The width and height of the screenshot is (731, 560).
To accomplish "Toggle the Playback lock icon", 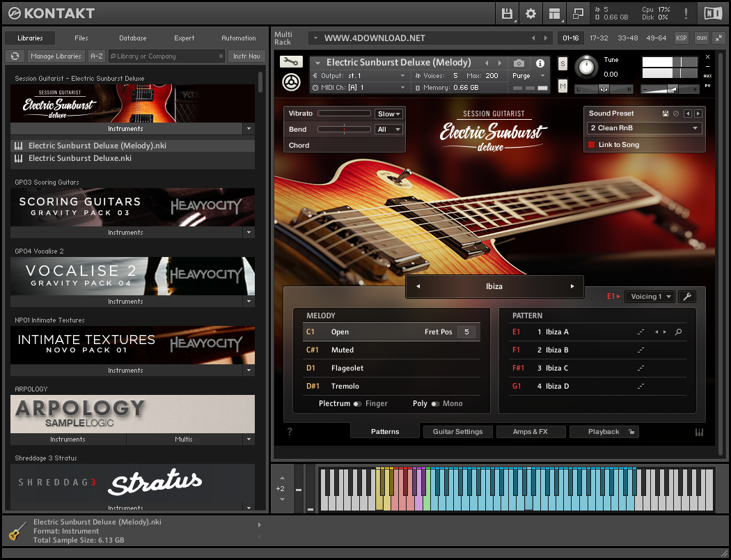I will pos(631,432).
